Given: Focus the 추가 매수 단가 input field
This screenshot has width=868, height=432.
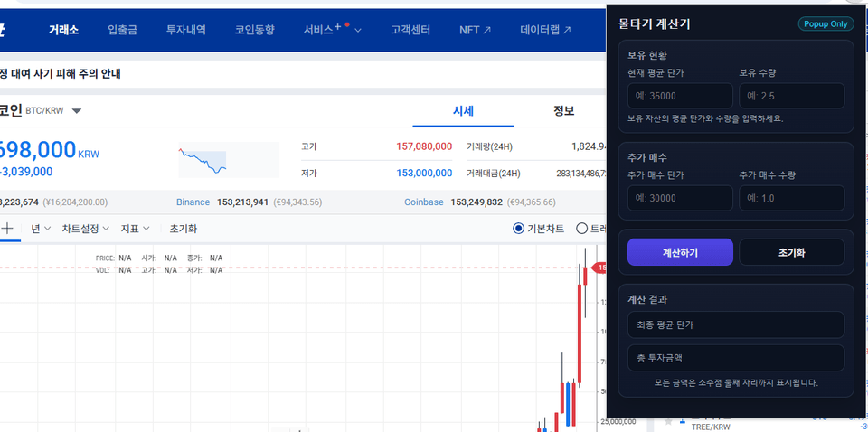Looking at the screenshot, I should click(x=680, y=198).
